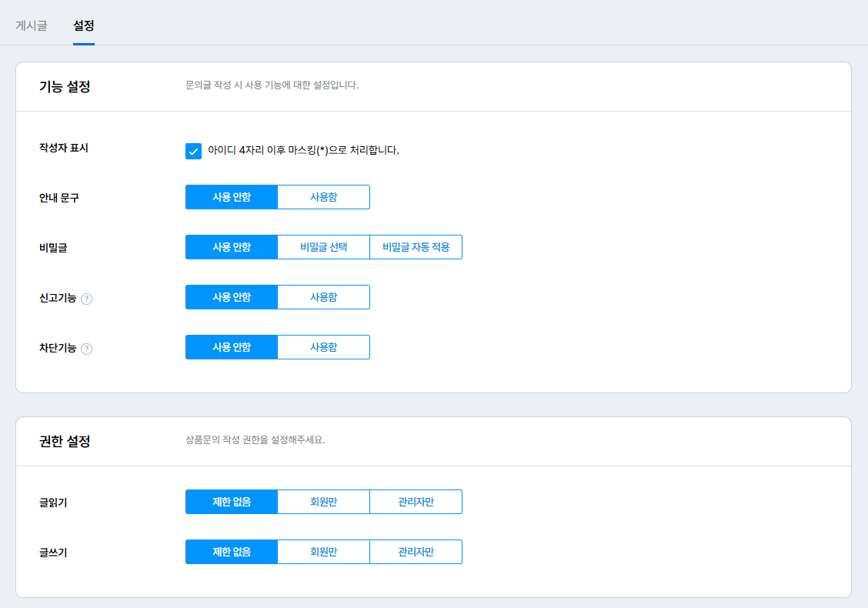The height and width of the screenshot is (608, 868).
Task: Set 글쓰기 to 회원만
Action: (323, 552)
